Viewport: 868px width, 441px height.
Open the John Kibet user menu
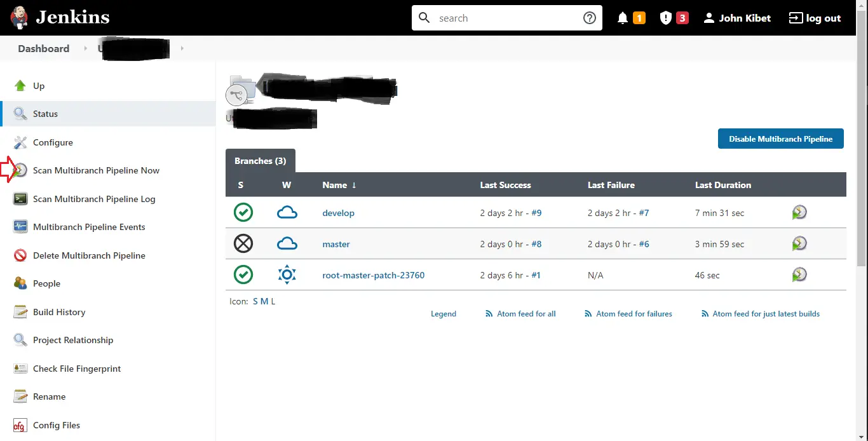[x=737, y=18]
